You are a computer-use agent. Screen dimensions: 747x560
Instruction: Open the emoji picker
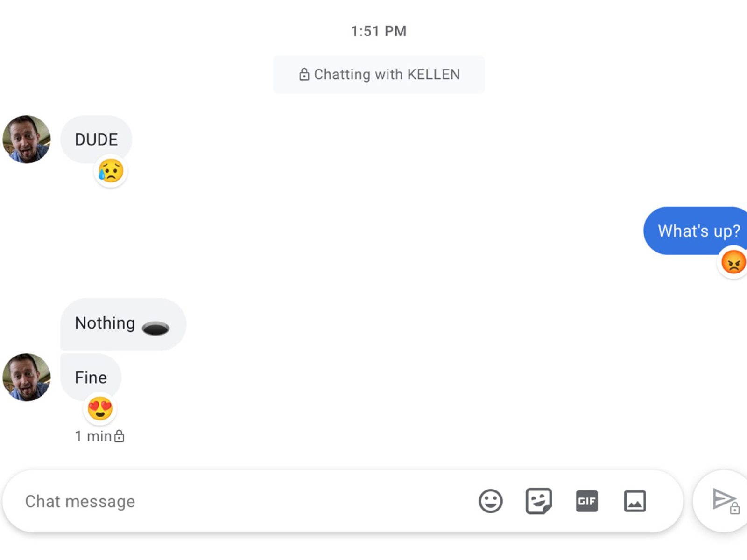click(490, 501)
